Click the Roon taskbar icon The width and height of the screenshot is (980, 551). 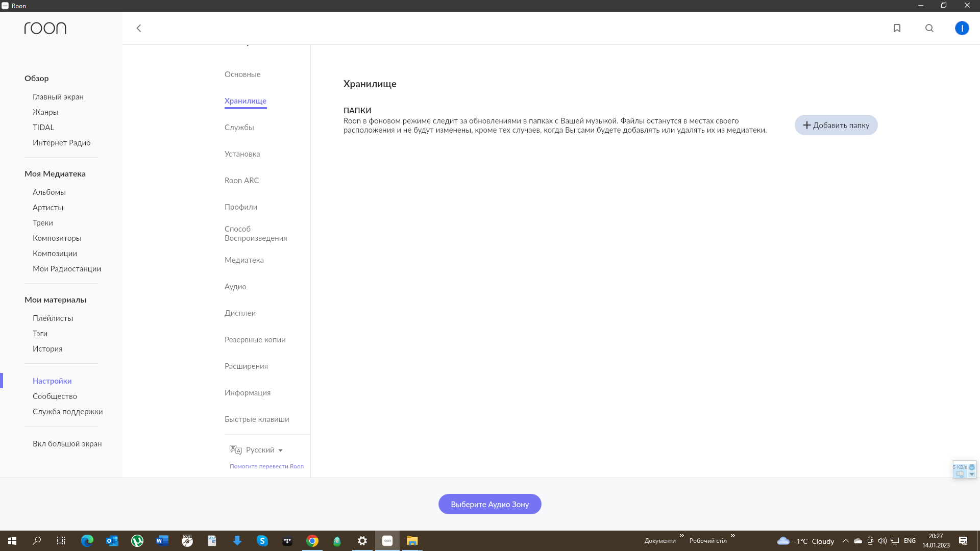pyautogui.click(x=387, y=541)
